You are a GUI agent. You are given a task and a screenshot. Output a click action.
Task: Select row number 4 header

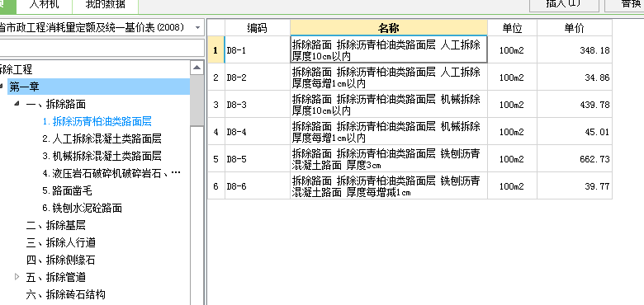215,132
